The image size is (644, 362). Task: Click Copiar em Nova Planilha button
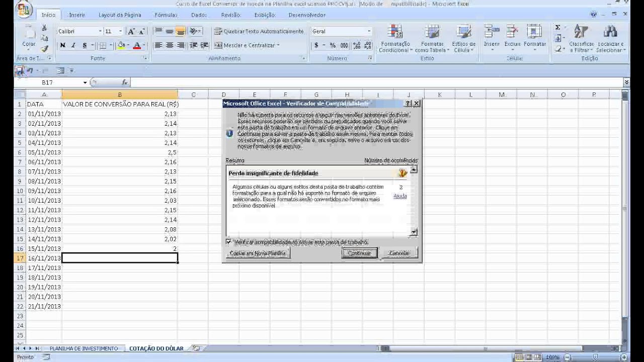pos(258,253)
